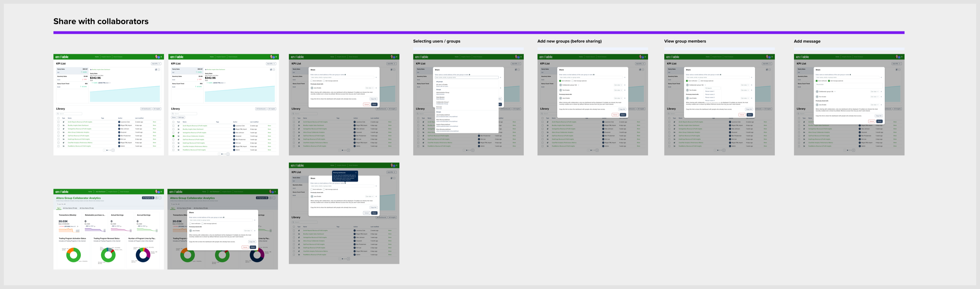Click Cancel in Add new groups dialog

[x=615, y=115]
